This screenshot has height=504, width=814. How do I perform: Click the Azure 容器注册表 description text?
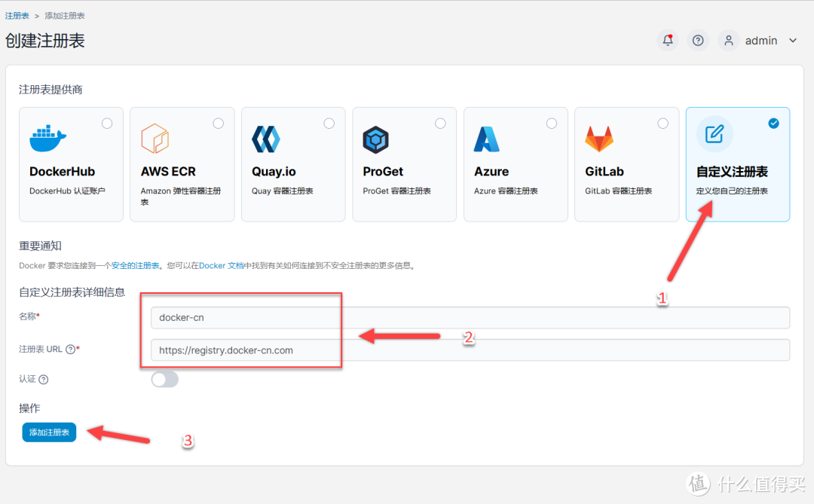click(x=506, y=191)
